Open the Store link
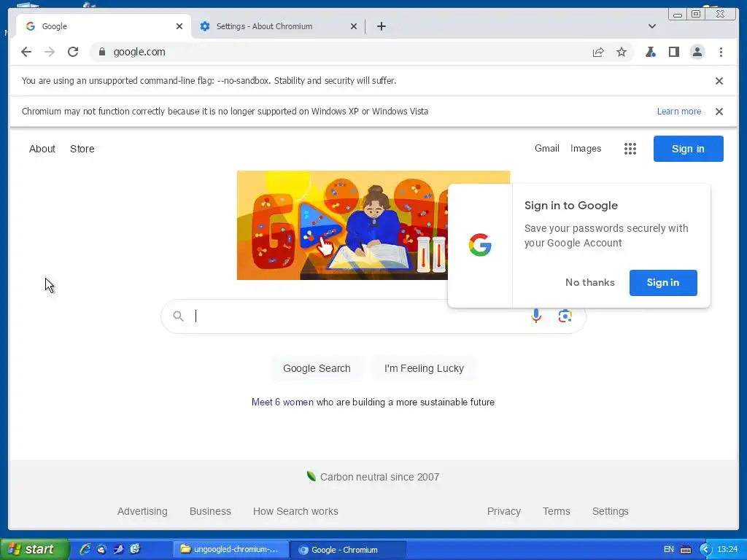Screen dimensions: 747x560 tap(82, 149)
